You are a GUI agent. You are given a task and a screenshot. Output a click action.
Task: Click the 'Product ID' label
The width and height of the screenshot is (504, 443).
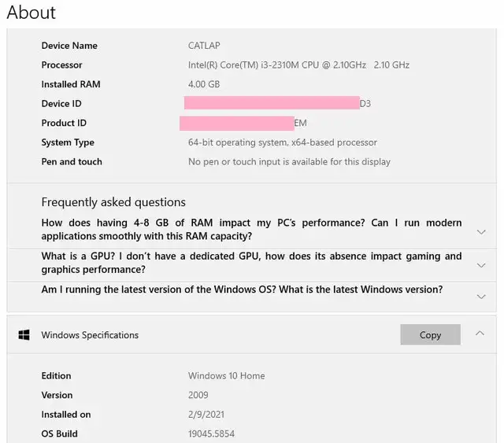click(64, 123)
